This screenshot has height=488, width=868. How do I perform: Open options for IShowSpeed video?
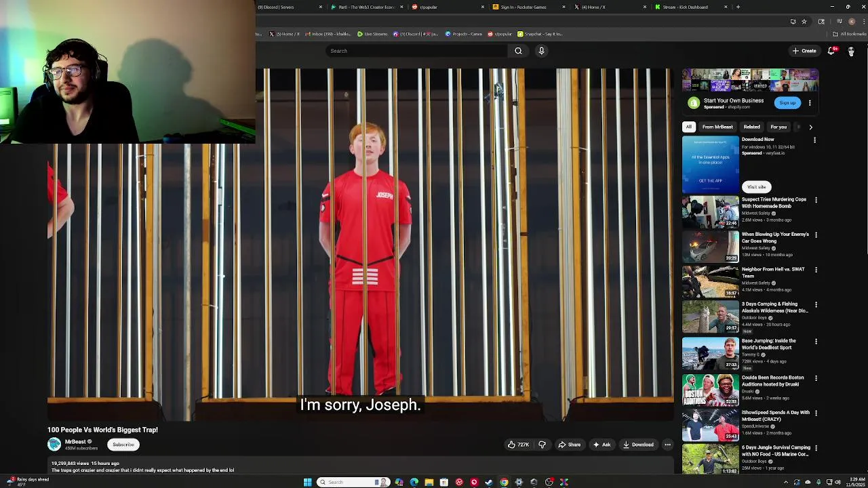pyautogui.click(x=816, y=413)
